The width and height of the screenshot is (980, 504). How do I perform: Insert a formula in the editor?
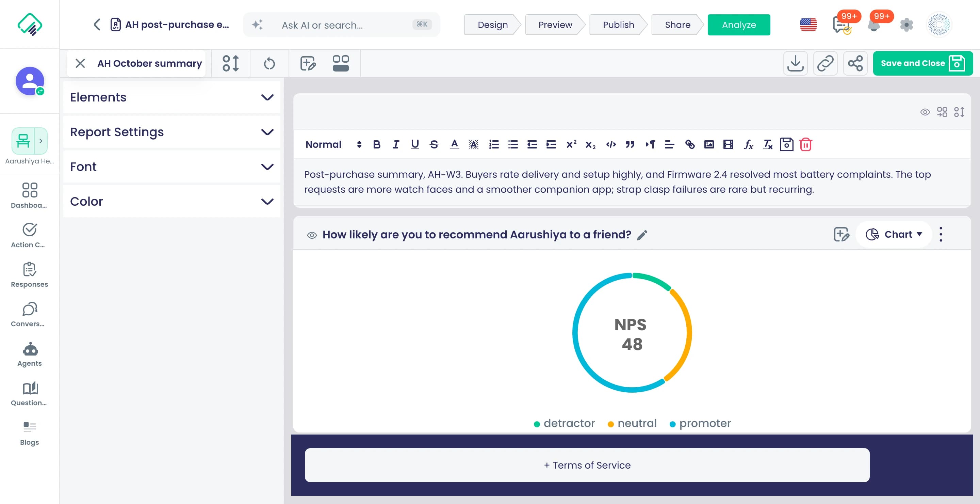tap(748, 145)
